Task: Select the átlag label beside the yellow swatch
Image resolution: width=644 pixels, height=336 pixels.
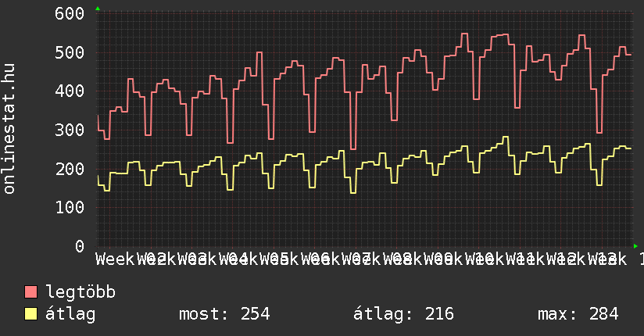Action: click(x=70, y=314)
